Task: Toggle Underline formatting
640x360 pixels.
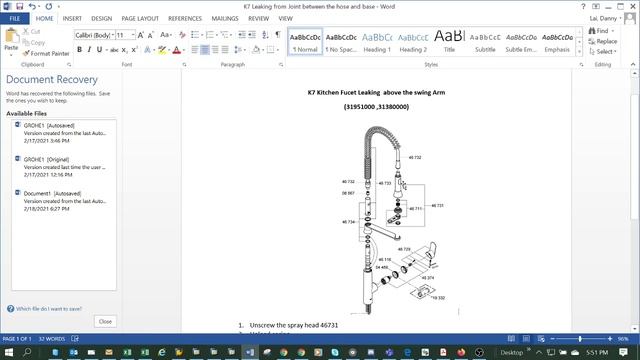Action: coord(99,50)
